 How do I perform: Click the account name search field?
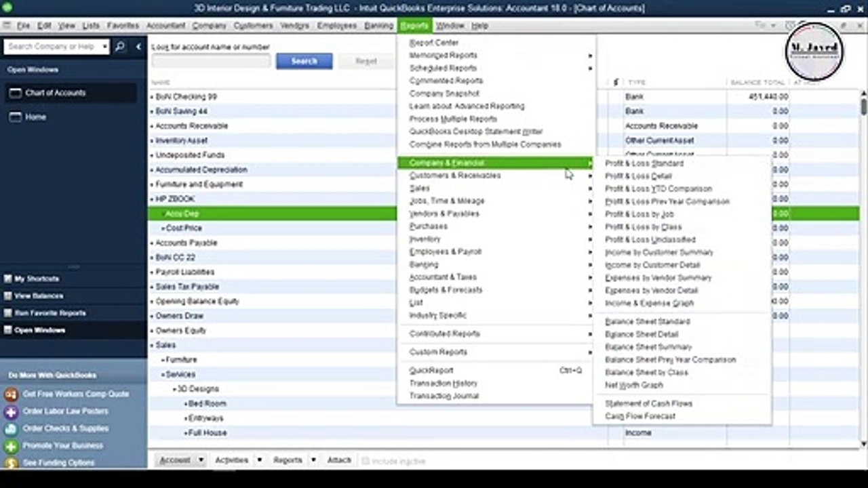211,61
